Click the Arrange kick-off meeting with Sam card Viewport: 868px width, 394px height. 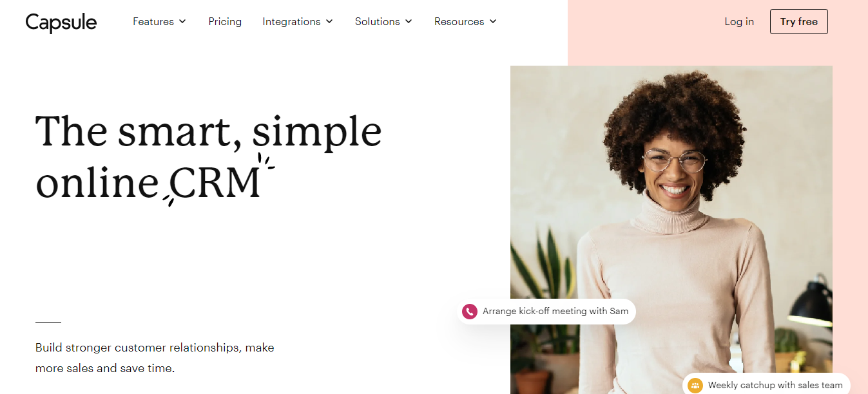click(x=547, y=312)
